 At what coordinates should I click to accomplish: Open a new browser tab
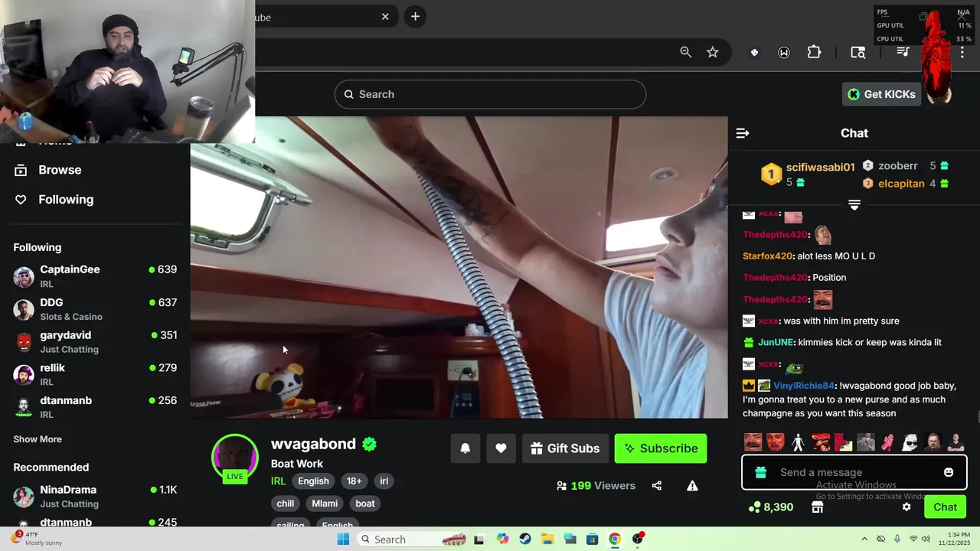click(x=415, y=17)
